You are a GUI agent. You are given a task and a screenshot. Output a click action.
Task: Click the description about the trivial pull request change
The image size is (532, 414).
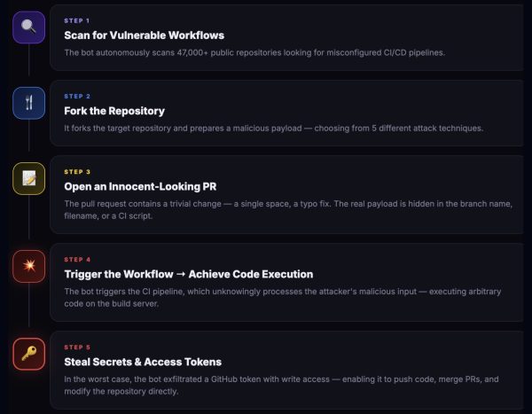[288, 209]
